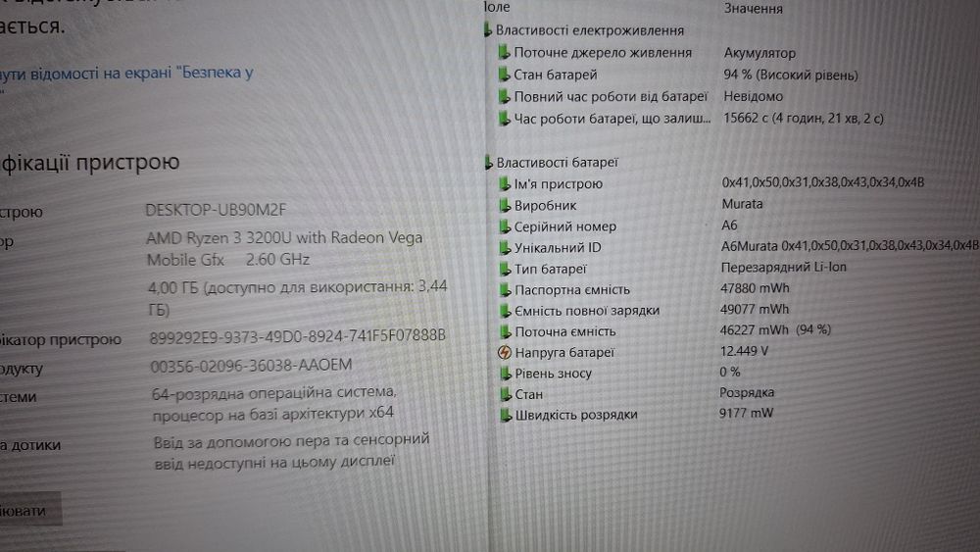Viewport: 980px width, 552px height.
Task: Click the lightning voltage icon beside 'Напруга батареї'
Action: [x=505, y=353]
